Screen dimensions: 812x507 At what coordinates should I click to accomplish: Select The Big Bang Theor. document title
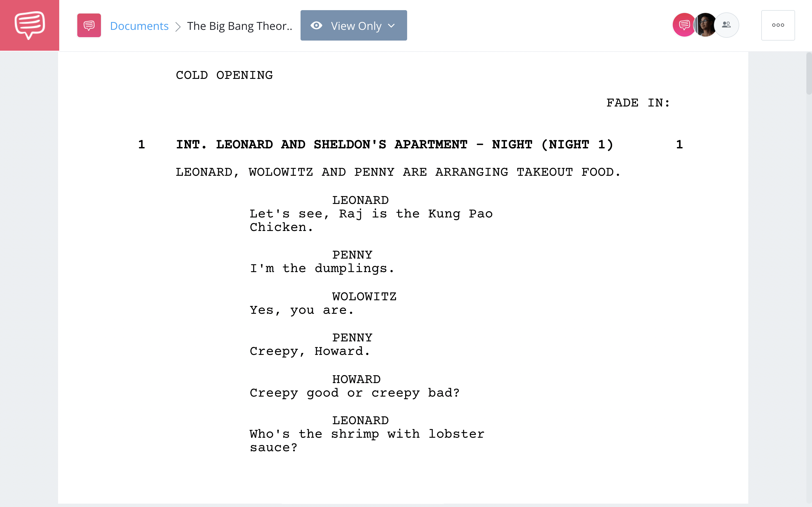239,25
